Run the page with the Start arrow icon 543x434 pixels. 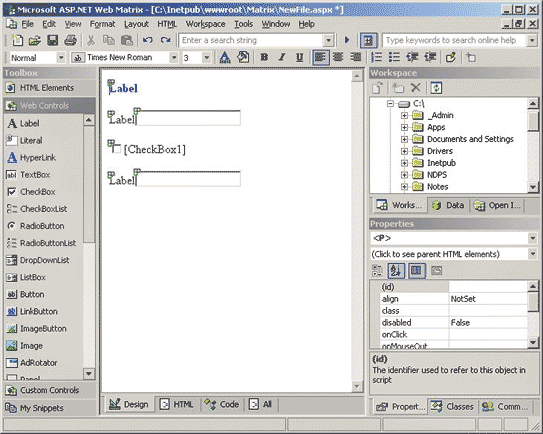click(347, 41)
